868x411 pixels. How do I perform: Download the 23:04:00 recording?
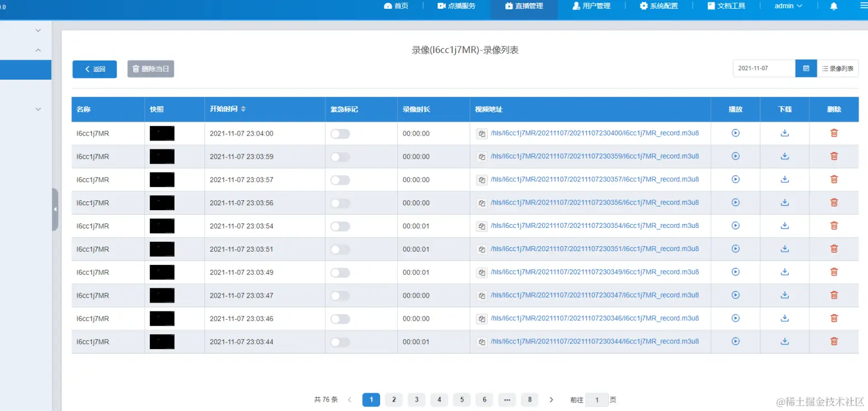point(785,133)
